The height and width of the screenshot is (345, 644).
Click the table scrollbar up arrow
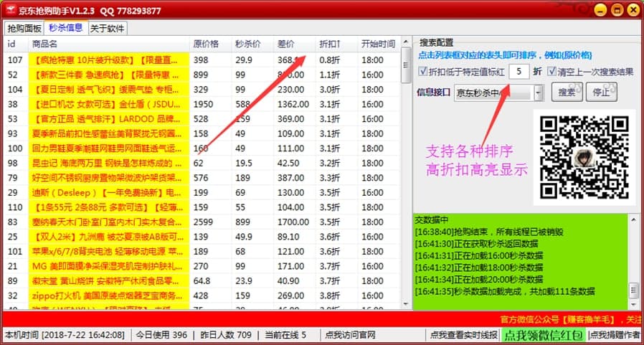point(405,42)
